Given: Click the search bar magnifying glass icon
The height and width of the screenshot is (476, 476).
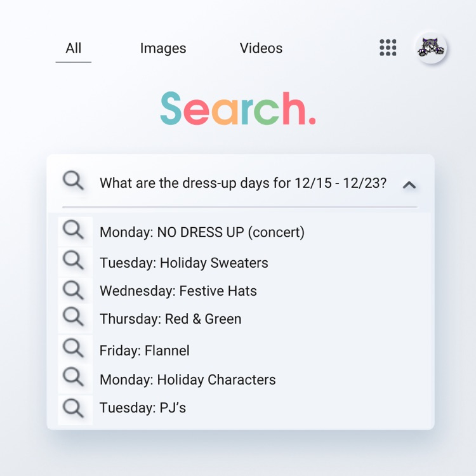Looking at the screenshot, I should (74, 182).
